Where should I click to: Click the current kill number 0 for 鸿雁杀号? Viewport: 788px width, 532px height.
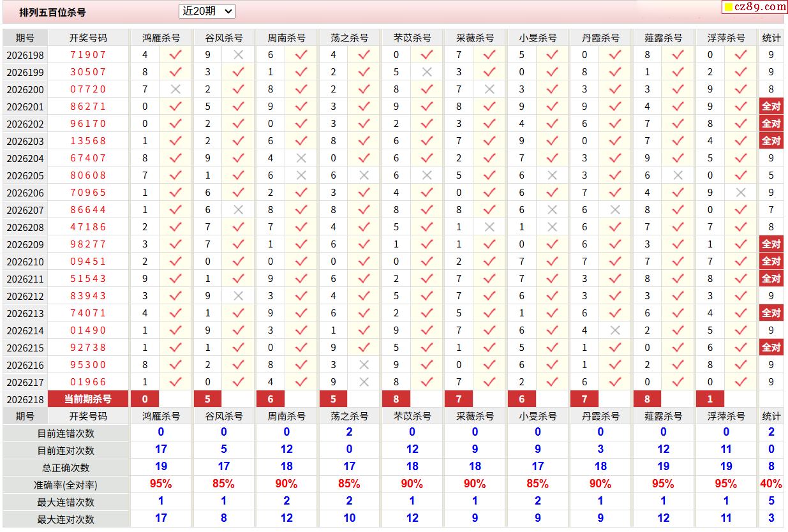[x=145, y=399]
